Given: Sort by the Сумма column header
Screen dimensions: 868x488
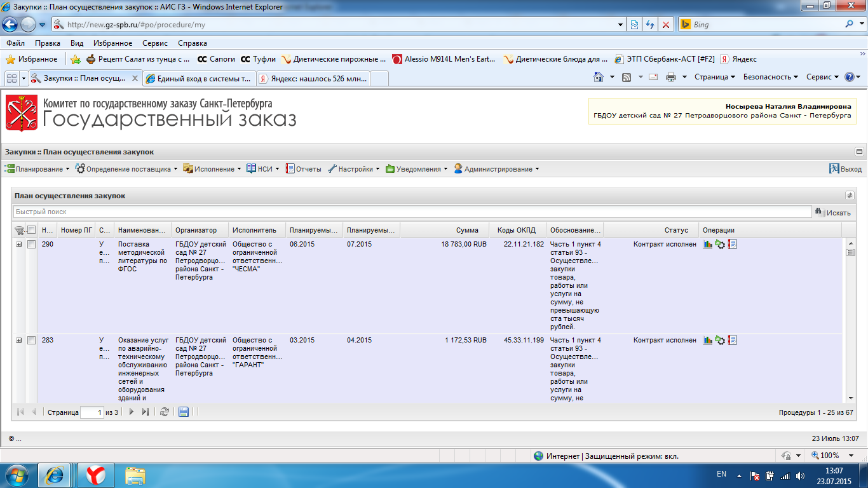Looking at the screenshot, I should pos(445,230).
